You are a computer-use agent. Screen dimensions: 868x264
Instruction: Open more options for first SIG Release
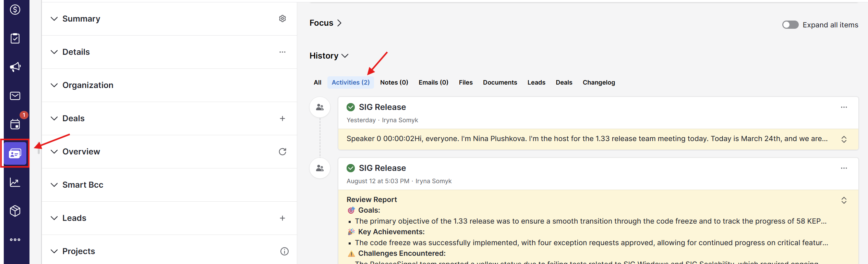[x=844, y=107]
